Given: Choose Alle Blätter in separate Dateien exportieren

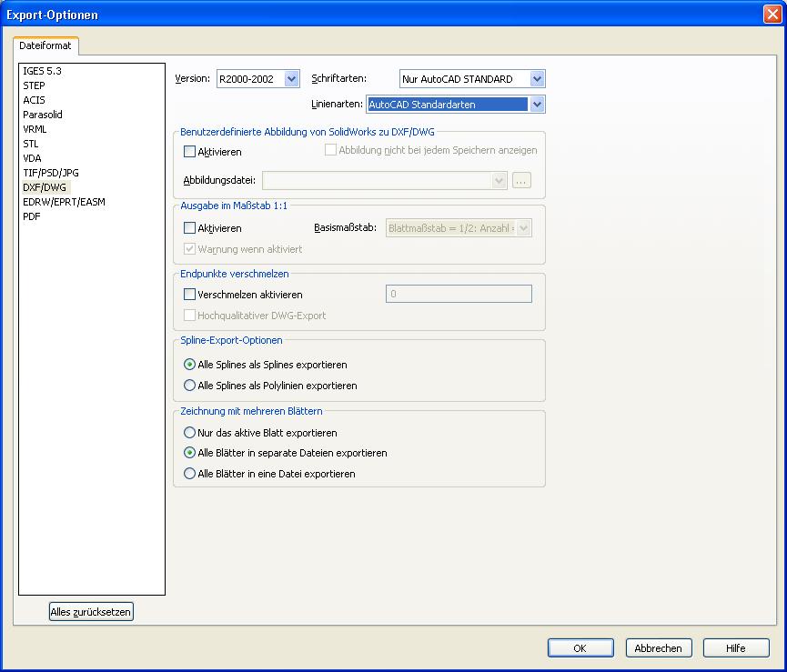Looking at the screenshot, I should 189,453.
